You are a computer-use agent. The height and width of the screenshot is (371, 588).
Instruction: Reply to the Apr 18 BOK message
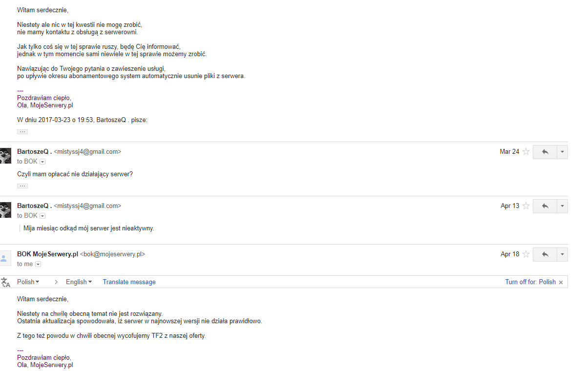[x=545, y=254]
